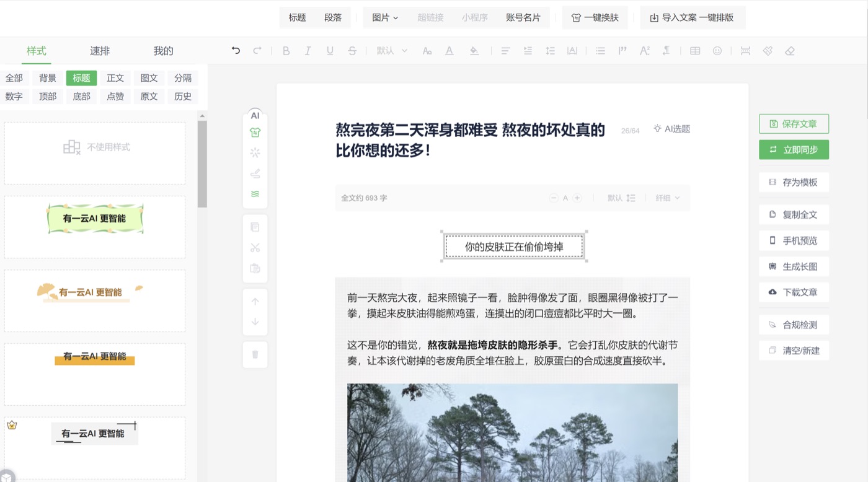Click the 保存文章 button
Screen dimensions: 868x482
[x=794, y=124]
